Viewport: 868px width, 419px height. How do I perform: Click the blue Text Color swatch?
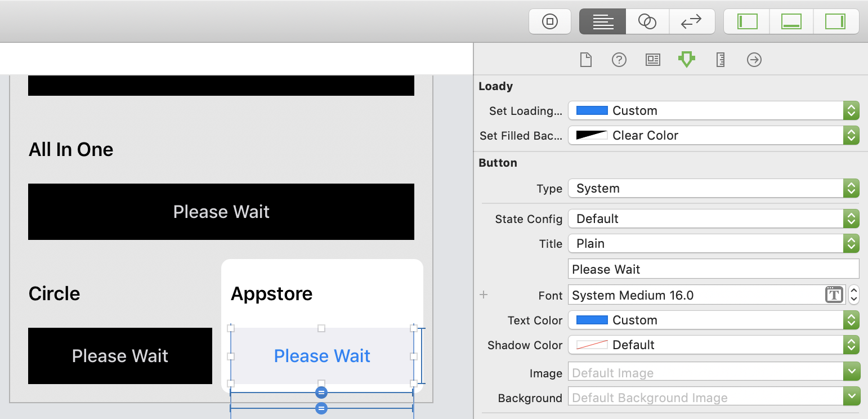click(x=592, y=320)
